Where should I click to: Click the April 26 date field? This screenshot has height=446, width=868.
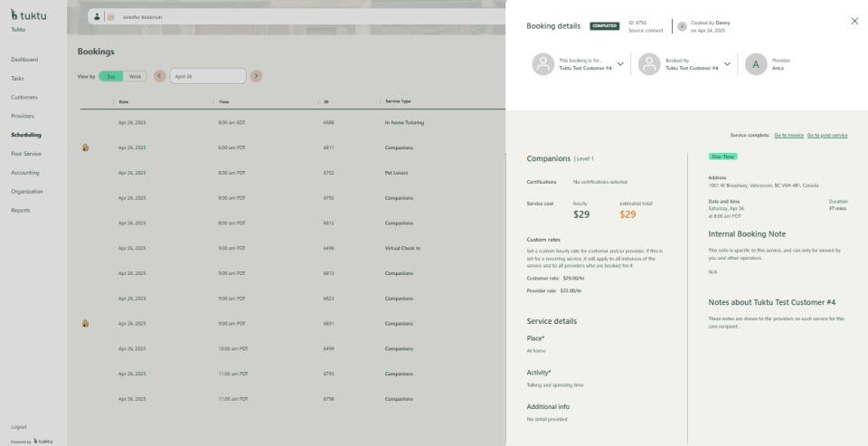(208, 76)
